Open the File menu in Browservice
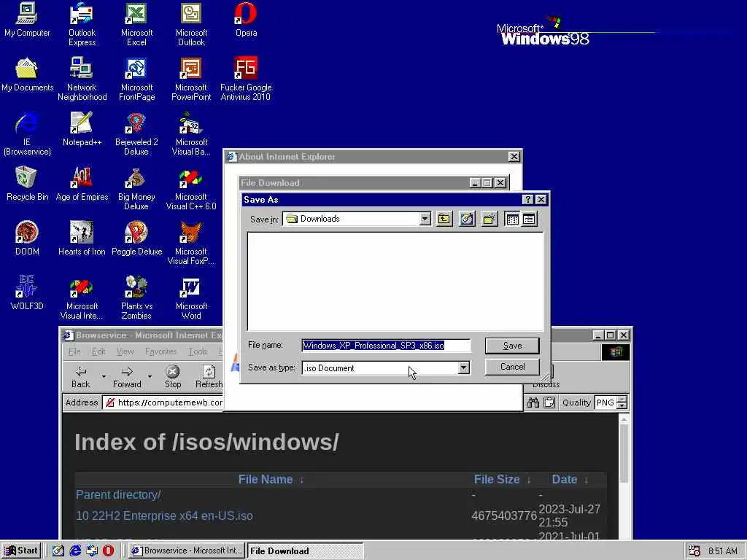Image resolution: width=747 pixels, height=560 pixels. coord(74,351)
